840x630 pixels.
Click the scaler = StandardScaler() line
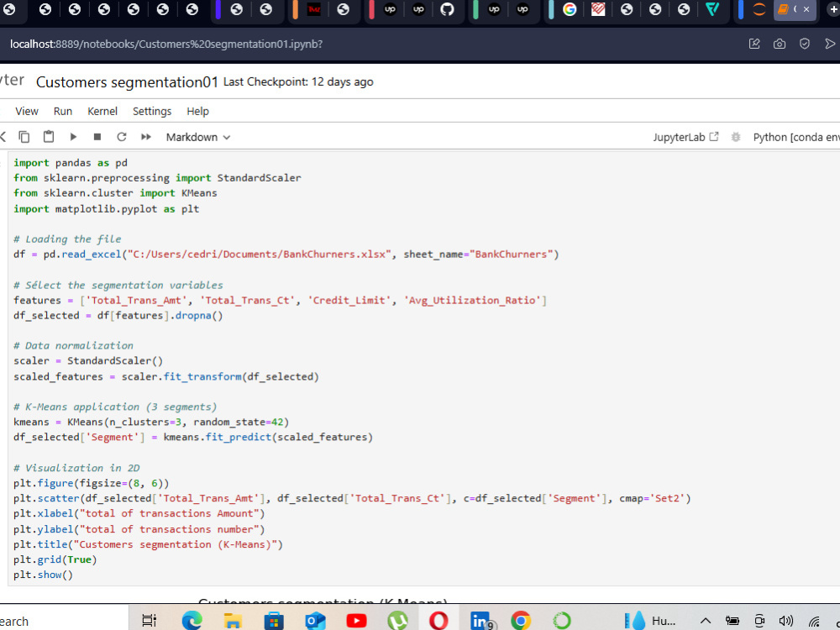(88, 360)
